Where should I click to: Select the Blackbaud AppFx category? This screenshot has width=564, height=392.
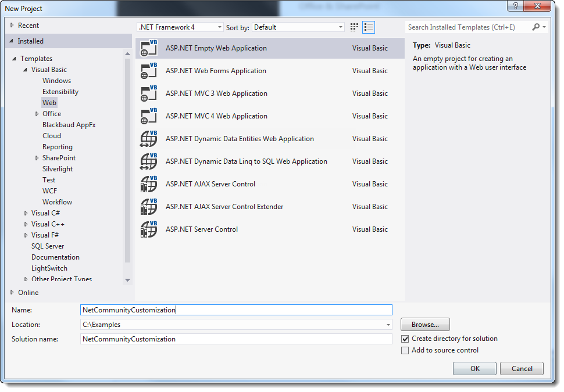69,125
